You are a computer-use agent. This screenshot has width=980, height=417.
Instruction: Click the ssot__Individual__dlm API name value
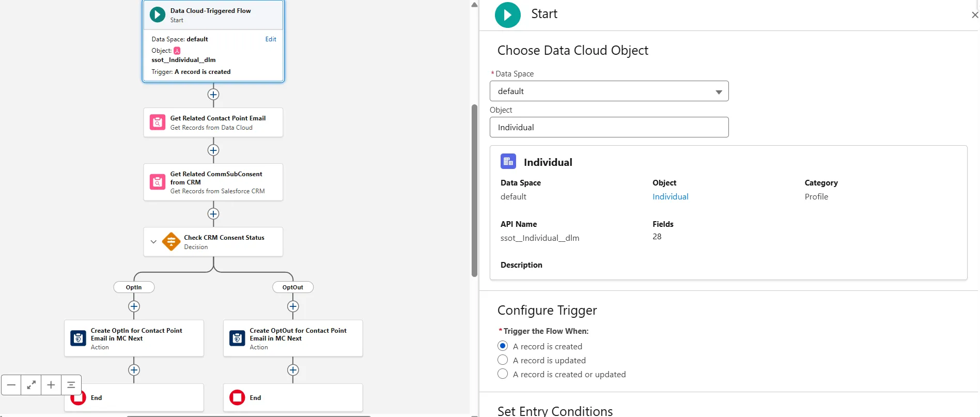[540, 238]
